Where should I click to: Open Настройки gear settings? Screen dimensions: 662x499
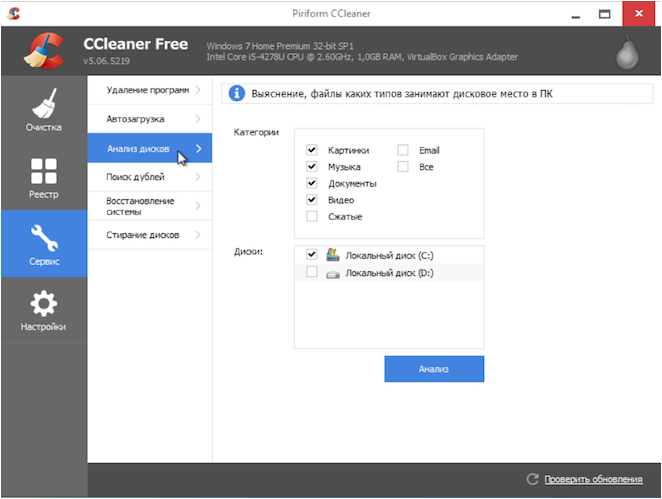[44, 310]
